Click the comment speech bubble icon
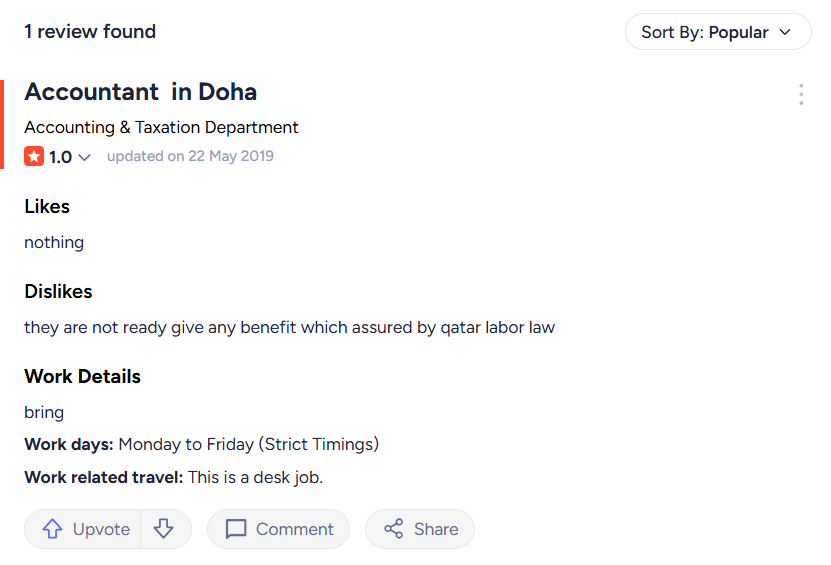This screenshot has height=565, width=831. pyautogui.click(x=236, y=529)
